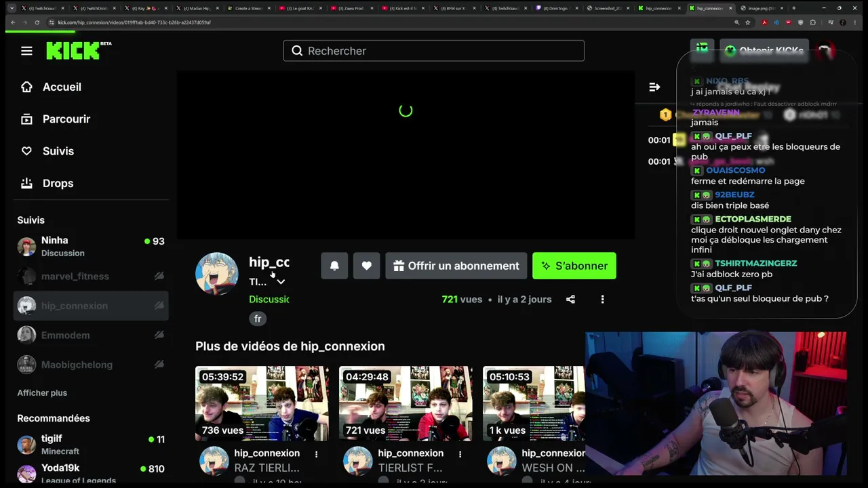This screenshot has height=488, width=868.
Task: Toggle the heart follow button
Action: 367,266
